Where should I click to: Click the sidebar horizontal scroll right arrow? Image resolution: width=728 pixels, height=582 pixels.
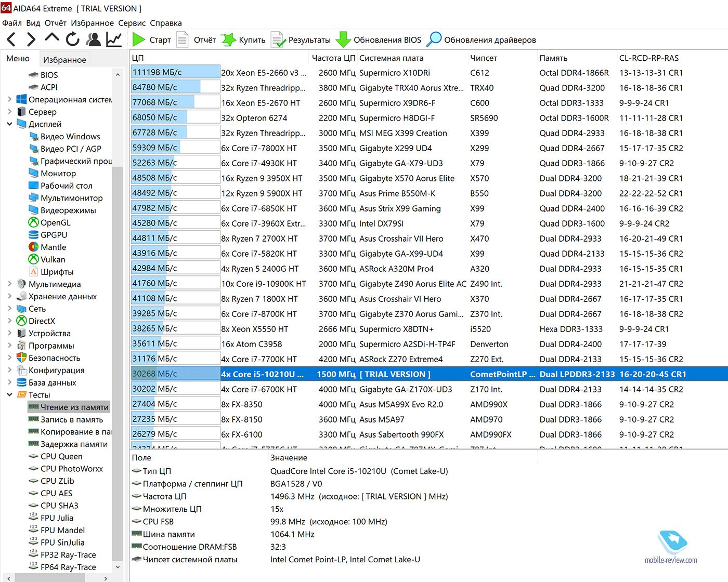tap(106, 578)
